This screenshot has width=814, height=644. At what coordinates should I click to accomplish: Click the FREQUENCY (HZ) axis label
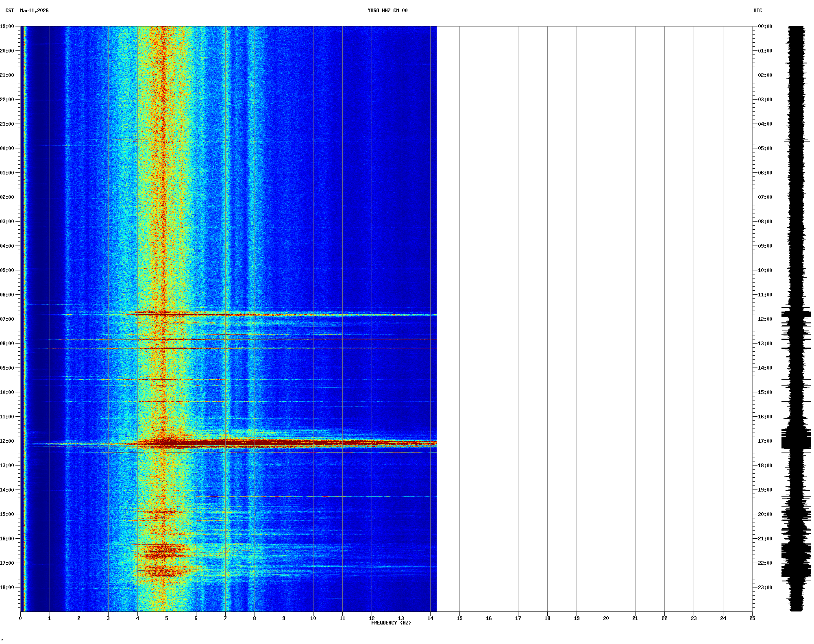click(391, 623)
